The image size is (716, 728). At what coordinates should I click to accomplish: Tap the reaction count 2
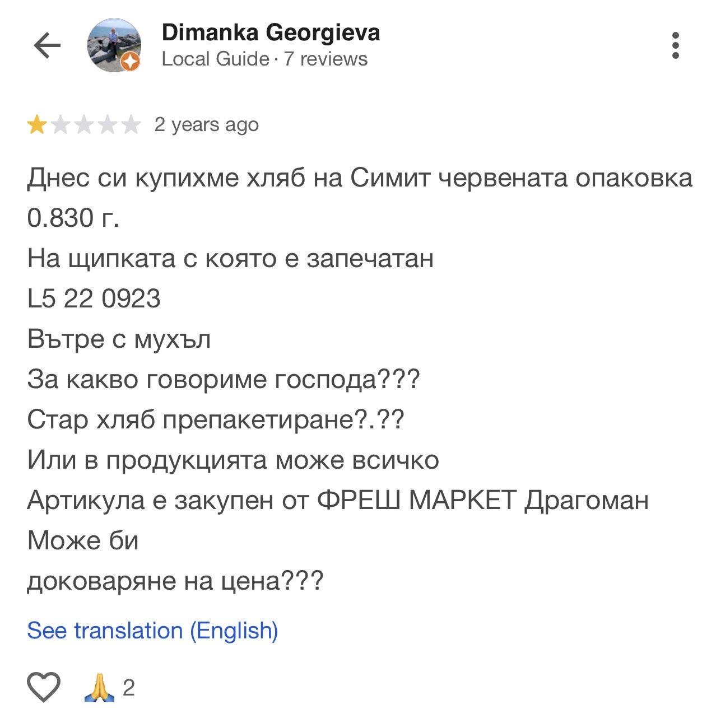(128, 688)
